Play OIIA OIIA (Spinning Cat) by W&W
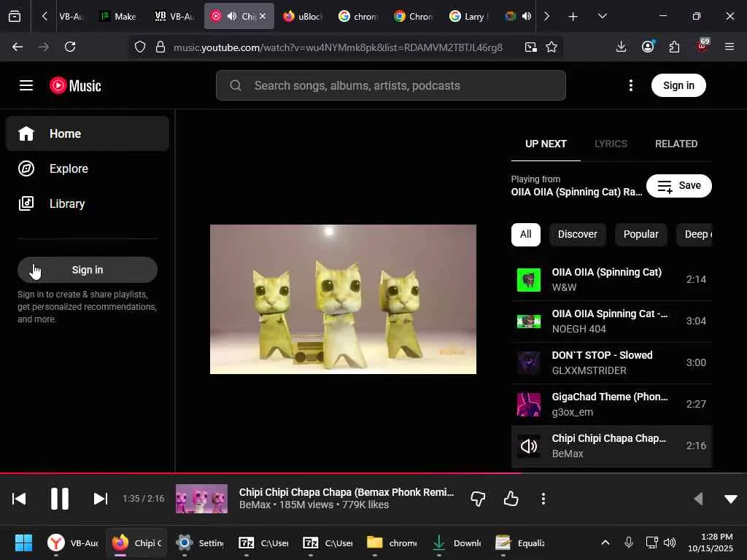The image size is (747, 560). tap(612, 279)
